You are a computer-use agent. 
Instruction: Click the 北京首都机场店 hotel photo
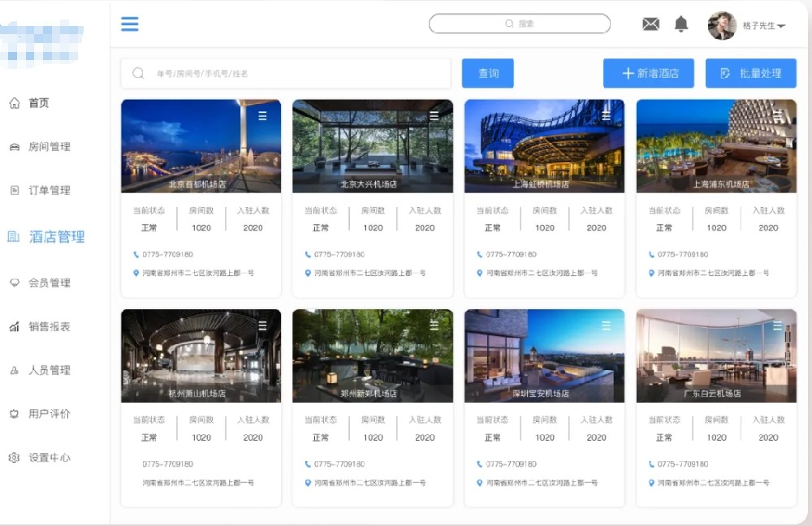point(201,146)
